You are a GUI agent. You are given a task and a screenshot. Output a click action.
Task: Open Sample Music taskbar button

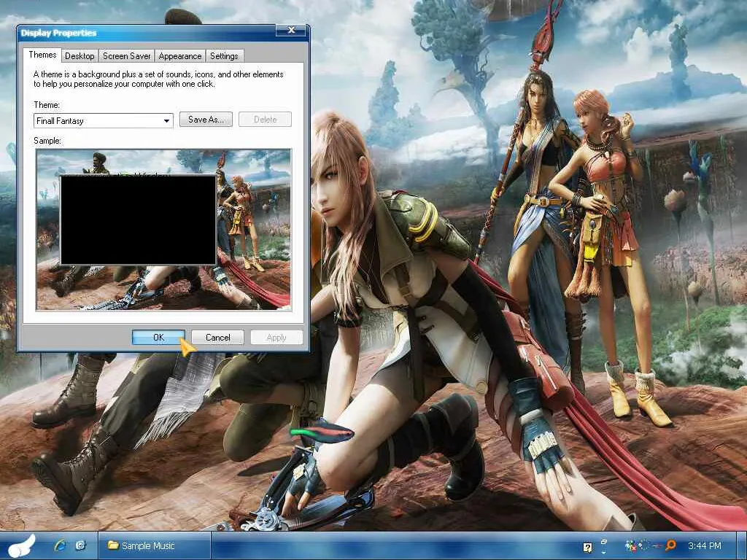(x=155, y=545)
